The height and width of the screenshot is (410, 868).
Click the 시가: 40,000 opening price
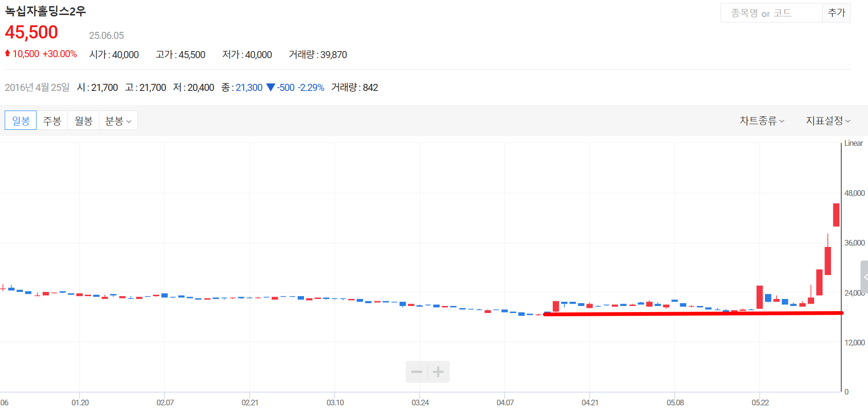tap(114, 54)
